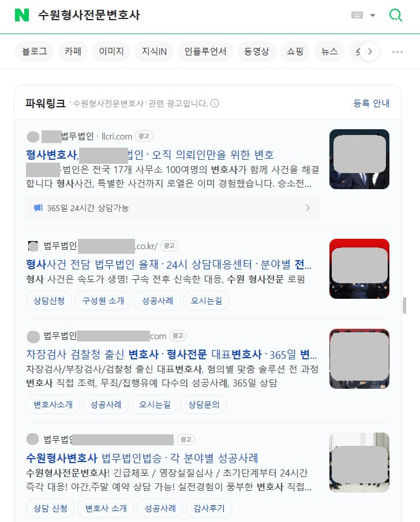Click the 상담신청 button
Image resolution: width=420 pixels, height=522 pixels.
tap(49, 301)
